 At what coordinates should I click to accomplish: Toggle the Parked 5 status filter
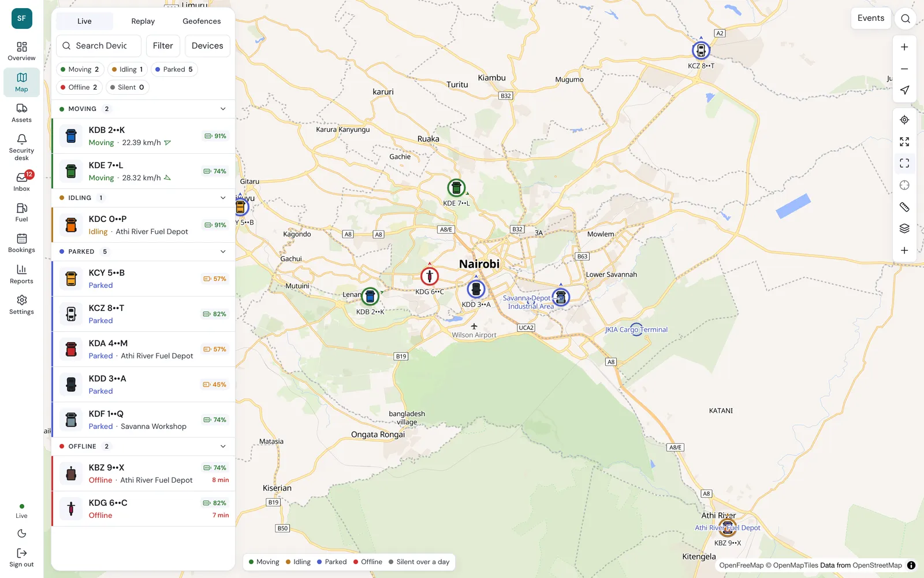coord(174,69)
